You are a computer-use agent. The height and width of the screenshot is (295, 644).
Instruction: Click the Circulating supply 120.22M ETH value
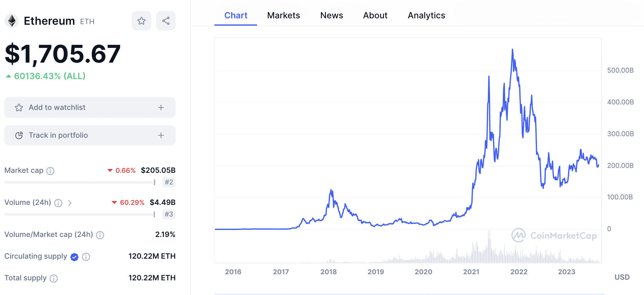coord(152,256)
